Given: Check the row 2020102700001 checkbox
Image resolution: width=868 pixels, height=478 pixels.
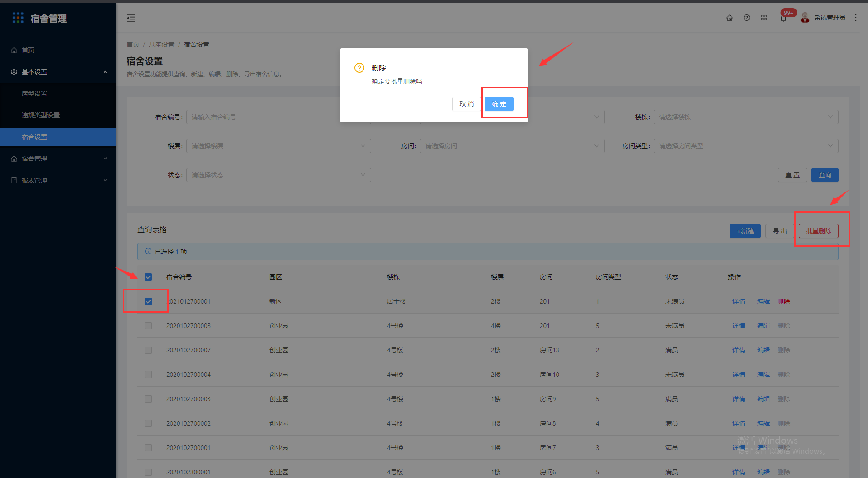Looking at the screenshot, I should (148, 448).
